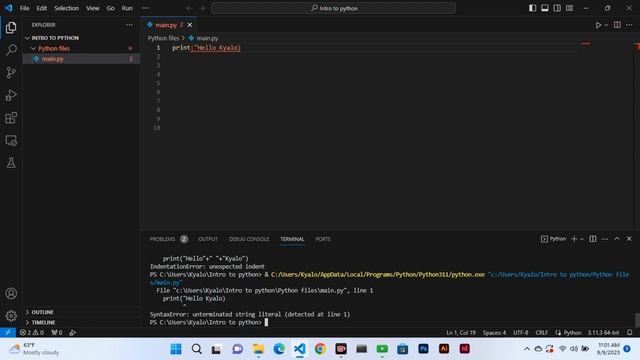This screenshot has height=360, width=640.
Task: Open the Selection menu
Action: (67, 8)
